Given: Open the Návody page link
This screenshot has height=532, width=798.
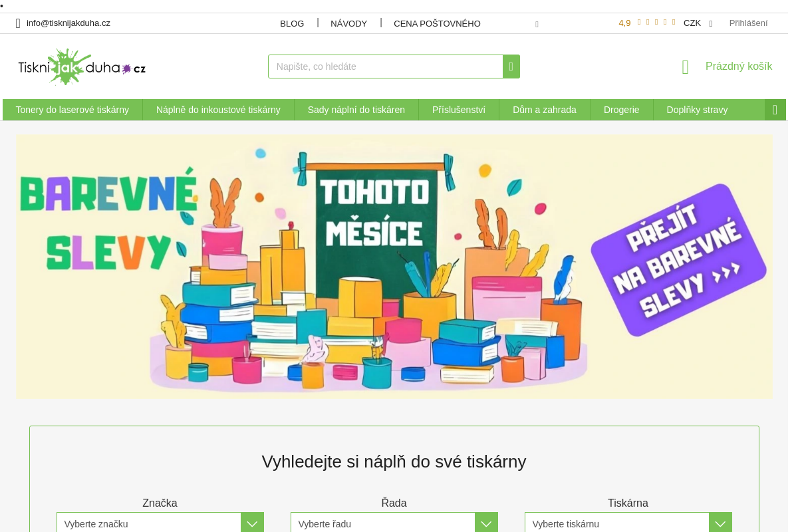Looking at the screenshot, I should pos(348,23).
